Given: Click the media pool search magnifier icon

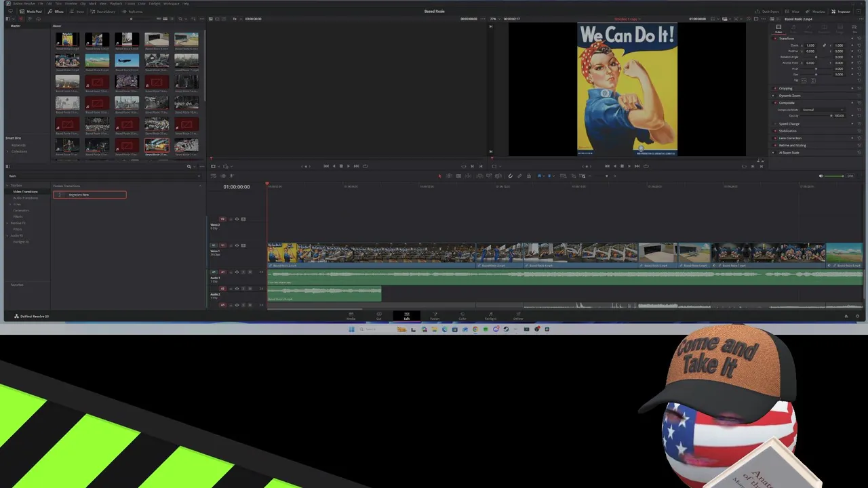Looking at the screenshot, I should [180, 18].
